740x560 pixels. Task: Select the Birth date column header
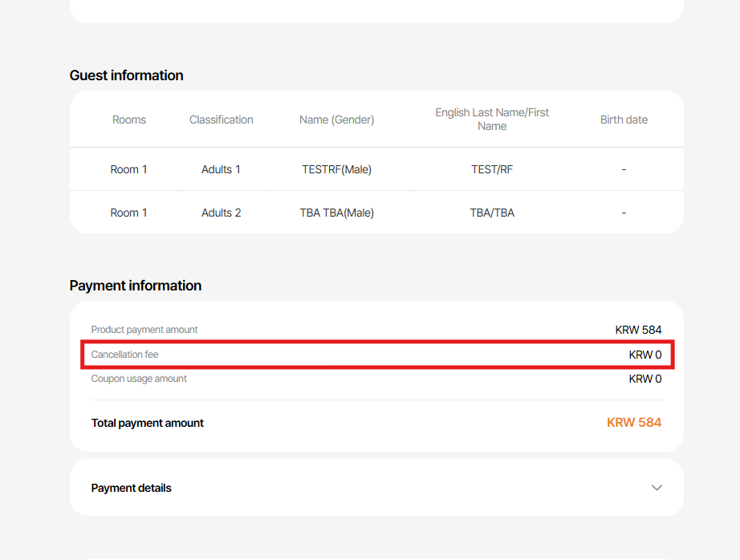coord(624,120)
